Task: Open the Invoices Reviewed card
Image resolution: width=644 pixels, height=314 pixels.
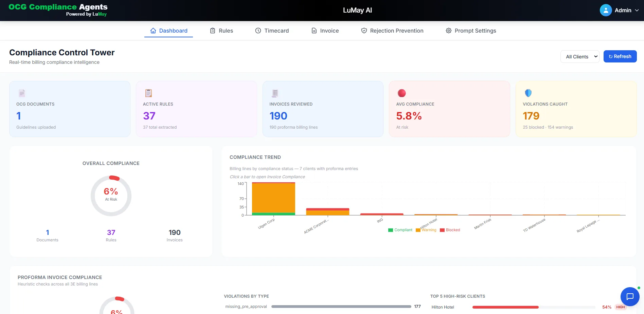Action: coord(323,109)
